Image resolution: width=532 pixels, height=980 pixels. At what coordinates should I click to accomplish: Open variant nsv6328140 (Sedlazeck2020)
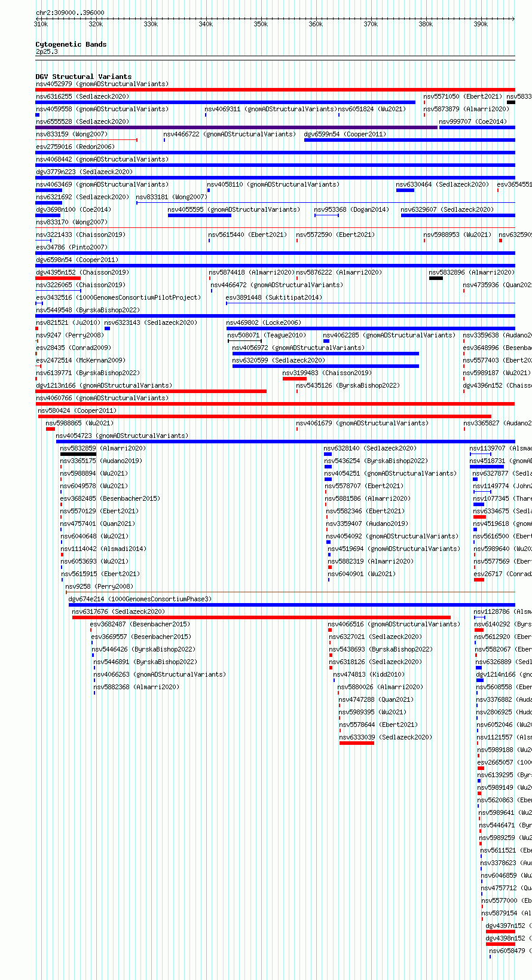(371, 448)
